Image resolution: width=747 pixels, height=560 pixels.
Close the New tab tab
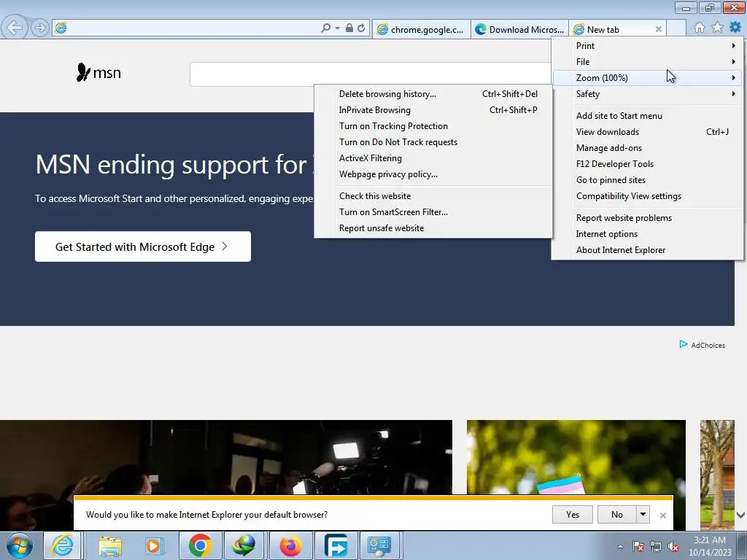659,29
